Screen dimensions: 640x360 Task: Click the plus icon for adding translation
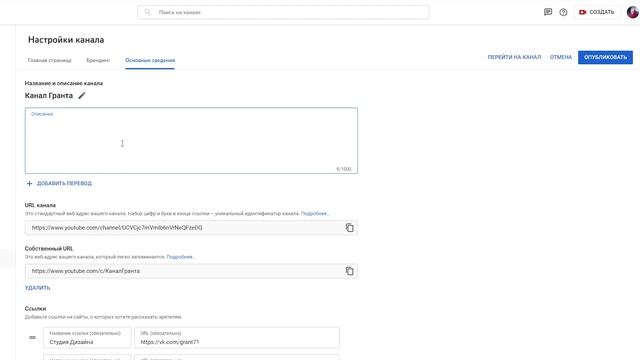[x=29, y=184]
